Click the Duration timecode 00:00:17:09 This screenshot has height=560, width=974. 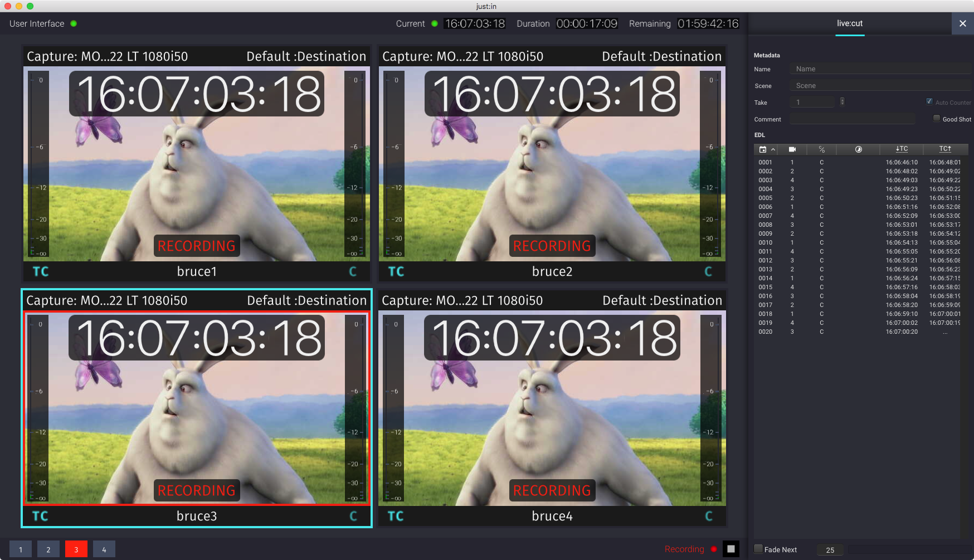coord(587,23)
